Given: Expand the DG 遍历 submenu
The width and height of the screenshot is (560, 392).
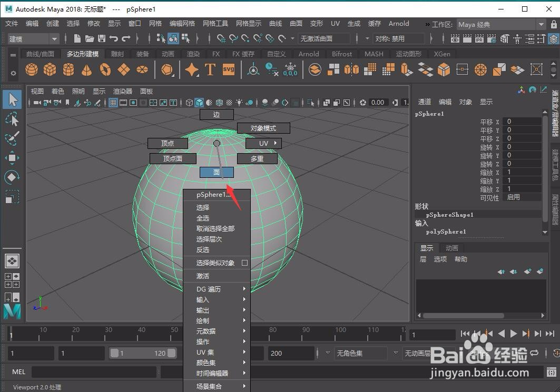Looking at the screenshot, I should tap(217, 289).
